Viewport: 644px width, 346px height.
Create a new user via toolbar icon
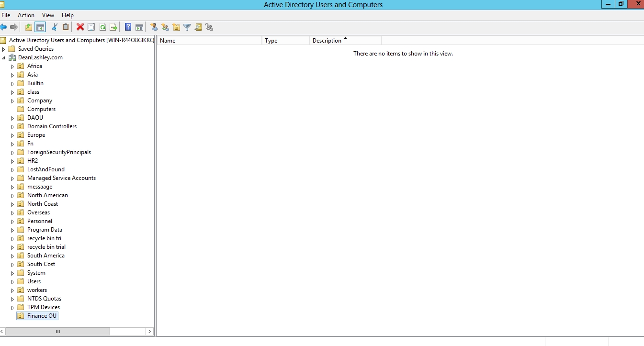click(x=154, y=27)
